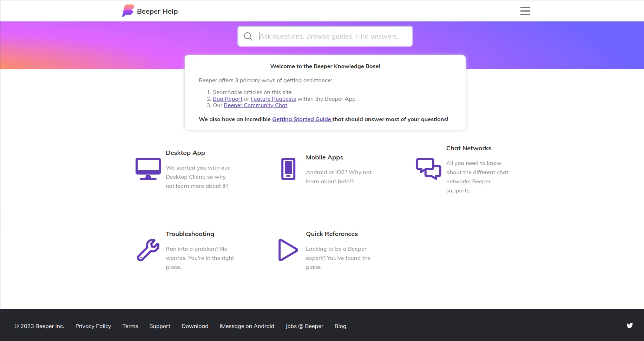Open the iMessage on Android page
This screenshot has height=341, width=644.
coord(247,326)
